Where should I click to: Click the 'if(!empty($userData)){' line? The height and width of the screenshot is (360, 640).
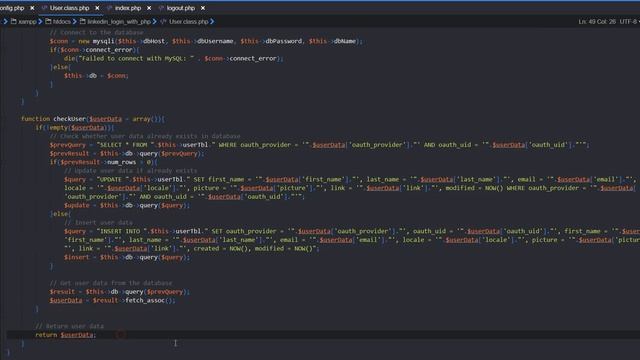click(75, 127)
